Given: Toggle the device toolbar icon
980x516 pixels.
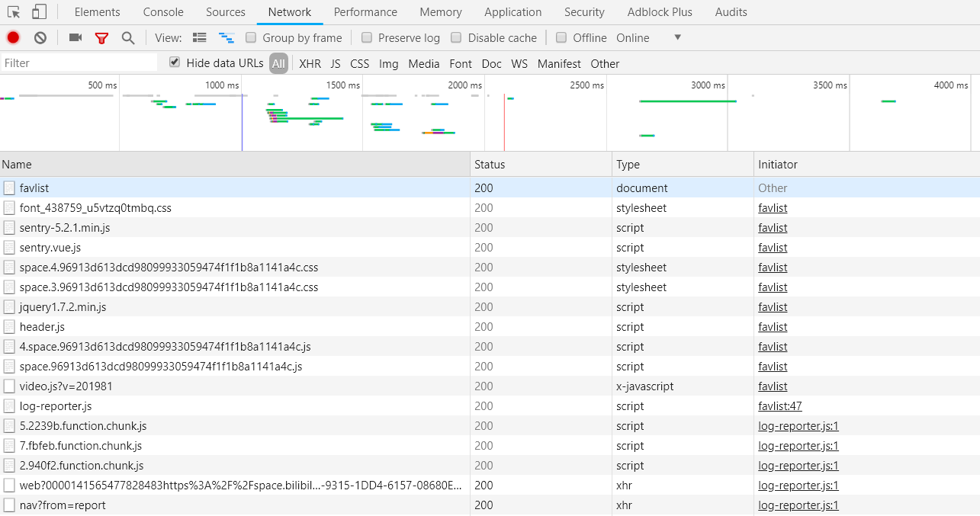Looking at the screenshot, I should (x=39, y=12).
